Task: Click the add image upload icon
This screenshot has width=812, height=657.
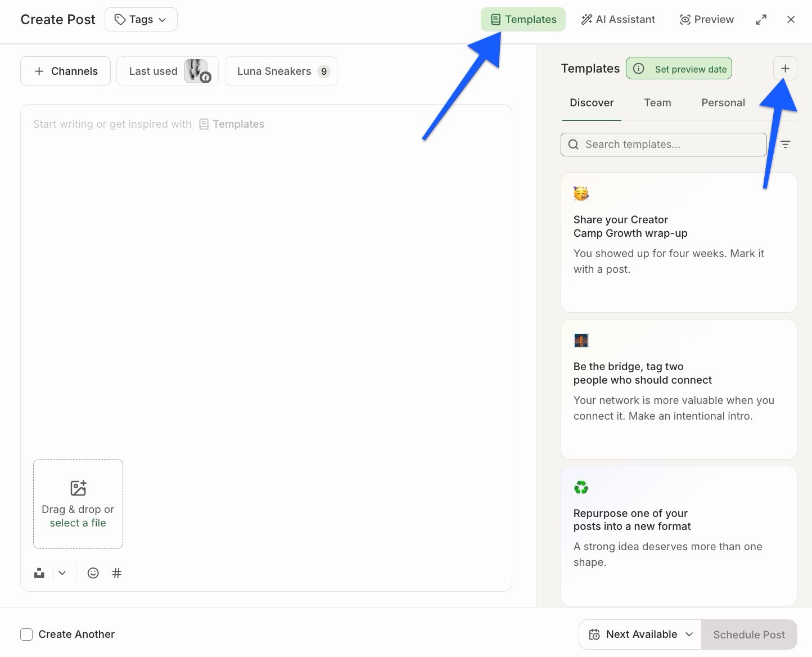Action: (x=78, y=488)
